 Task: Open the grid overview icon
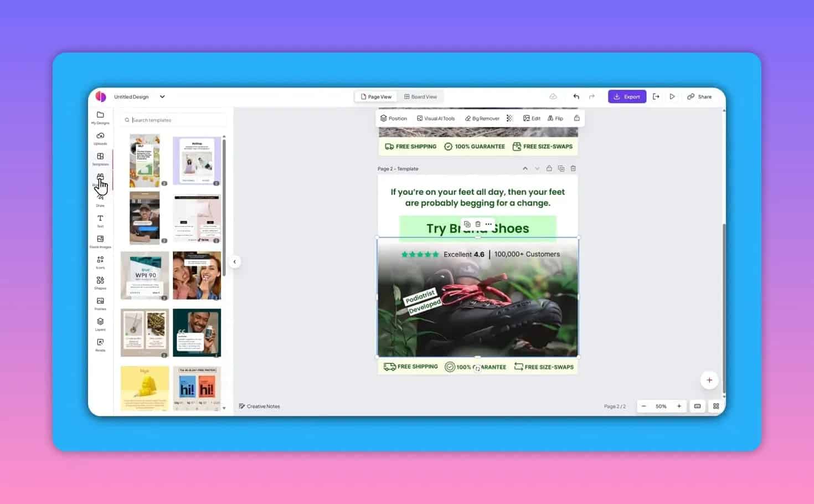(716, 406)
